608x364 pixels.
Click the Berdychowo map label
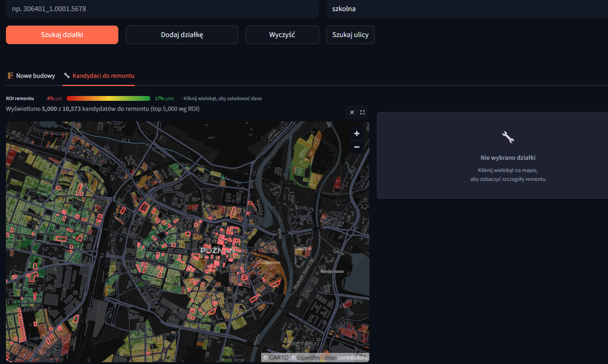pyautogui.click(x=332, y=272)
